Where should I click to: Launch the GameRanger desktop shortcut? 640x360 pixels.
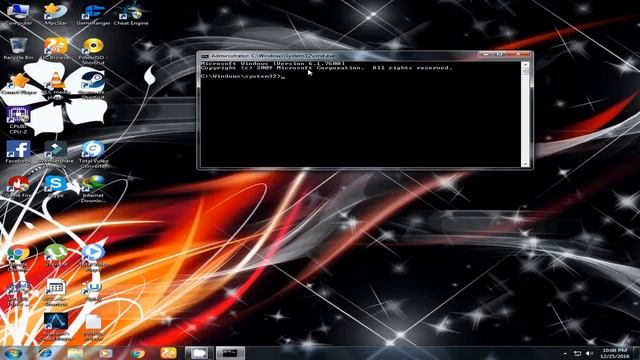coord(93,14)
